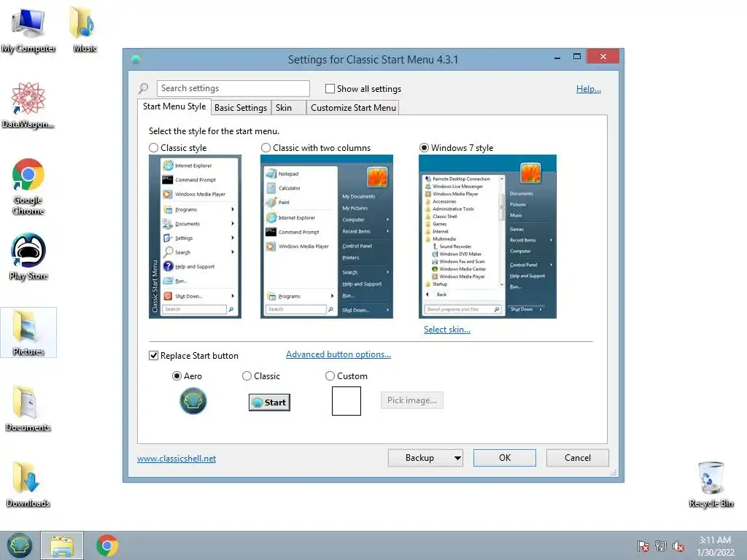
Task: Click the empty custom button image box
Action: point(347,401)
